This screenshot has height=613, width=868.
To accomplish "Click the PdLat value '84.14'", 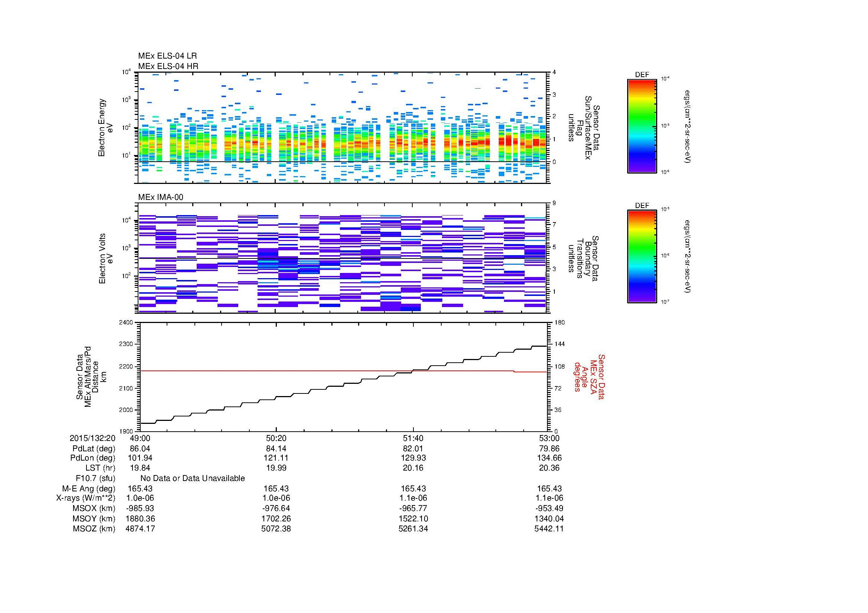I will (x=276, y=449).
